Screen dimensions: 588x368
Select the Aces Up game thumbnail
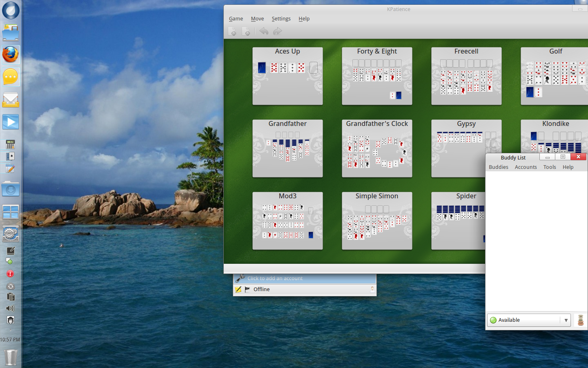tap(287, 76)
